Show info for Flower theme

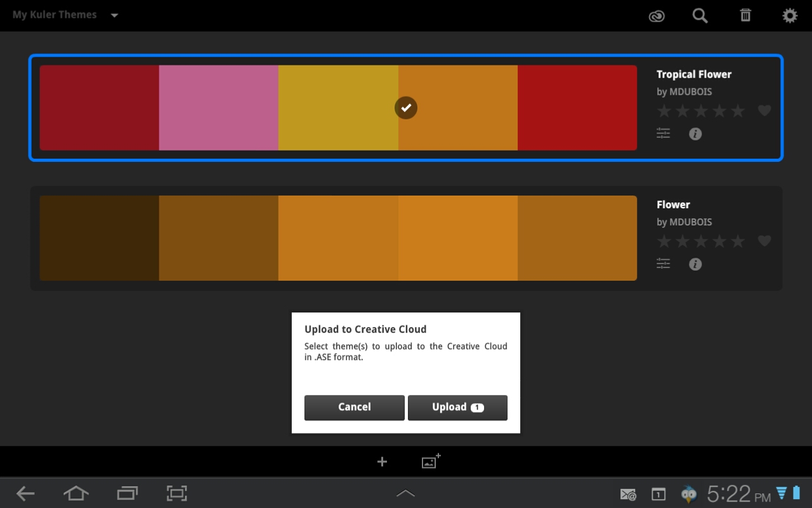[x=695, y=264]
